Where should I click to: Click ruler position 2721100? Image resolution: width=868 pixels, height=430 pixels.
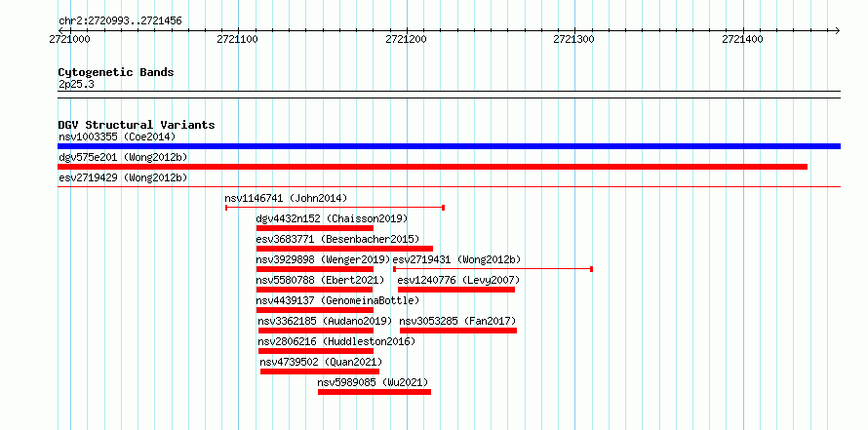[x=238, y=39]
